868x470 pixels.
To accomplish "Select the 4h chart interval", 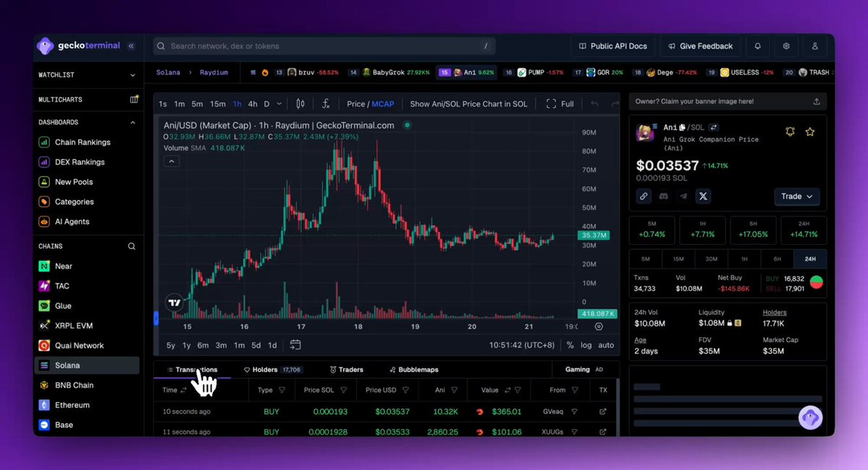I will [253, 104].
